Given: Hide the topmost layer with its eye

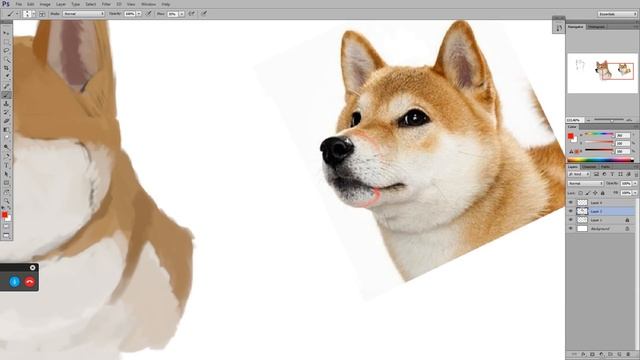Looking at the screenshot, I should pos(571,202).
